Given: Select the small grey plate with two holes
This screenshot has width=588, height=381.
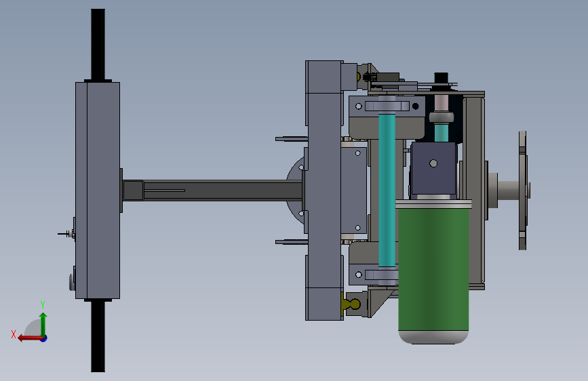Looking at the screenshot, I should pos(353,190).
